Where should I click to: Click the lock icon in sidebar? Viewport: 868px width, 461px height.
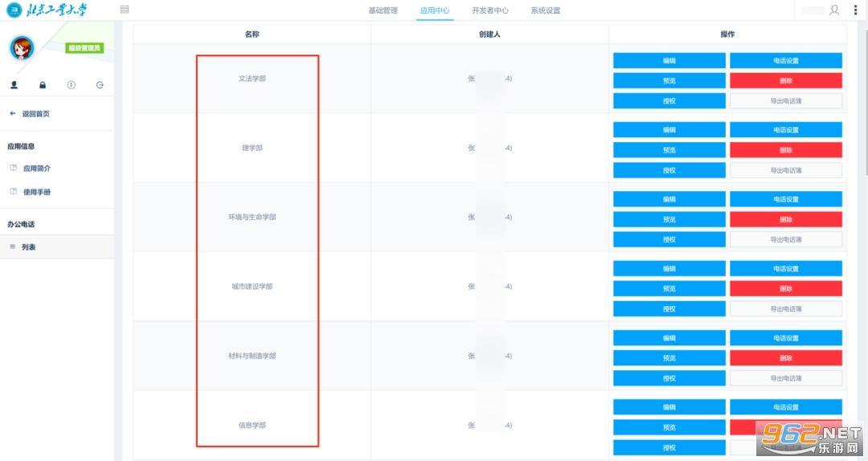click(x=43, y=85)
